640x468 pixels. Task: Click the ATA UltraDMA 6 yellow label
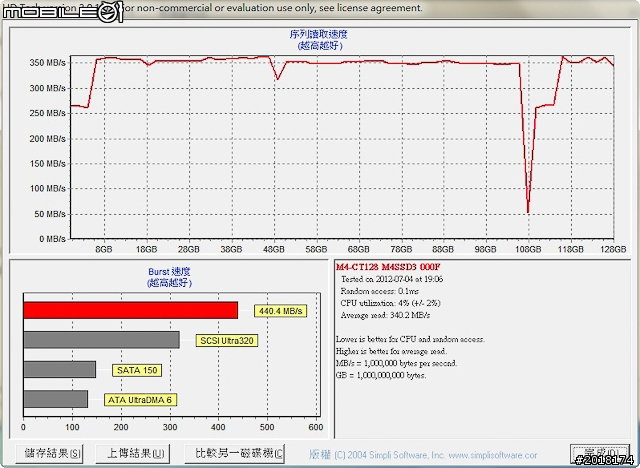click(x=139, y=400)
